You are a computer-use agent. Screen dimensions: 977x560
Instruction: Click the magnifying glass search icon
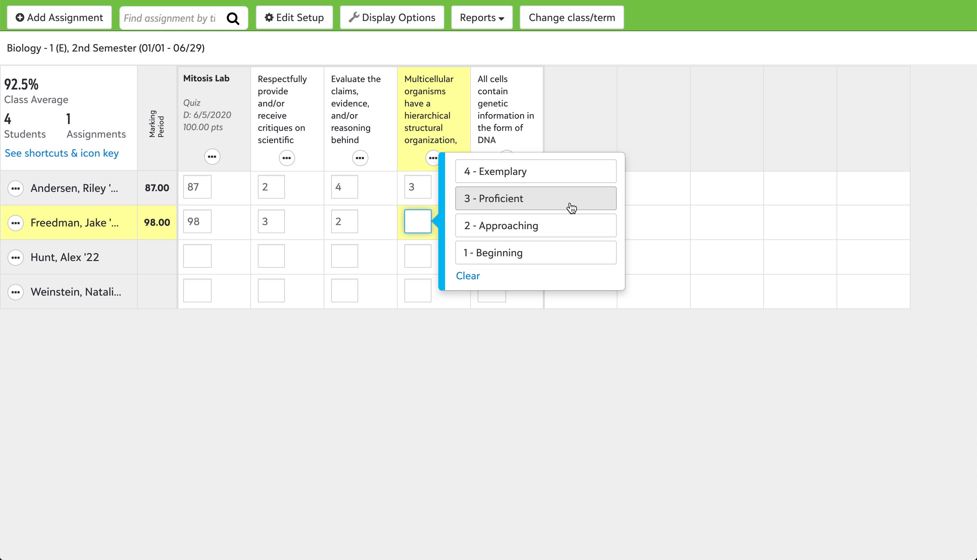click(233, 18)
